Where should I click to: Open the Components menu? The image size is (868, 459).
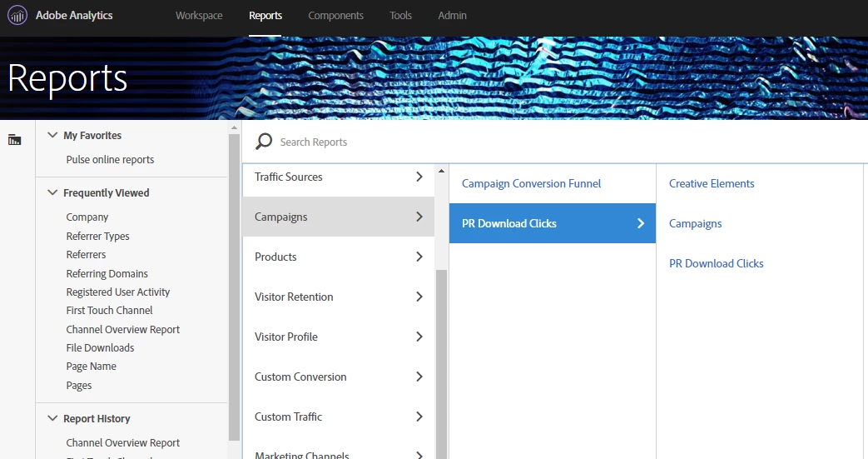click(335, 16)
